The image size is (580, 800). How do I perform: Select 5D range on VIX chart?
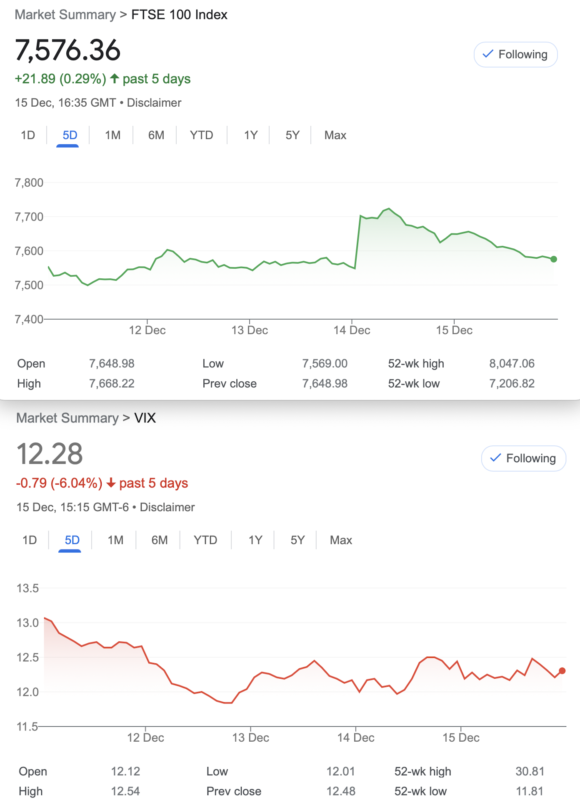pyautogui.click(x=72, y=540)
